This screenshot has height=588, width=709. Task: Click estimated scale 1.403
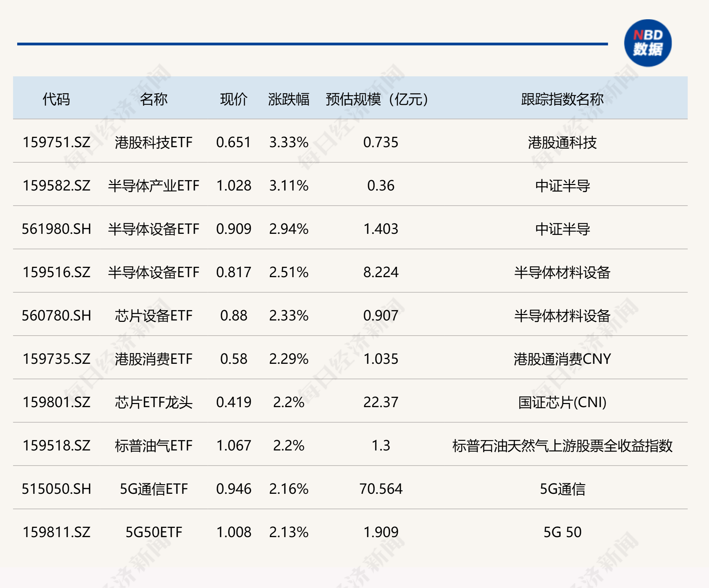click(x=381, y=229)
